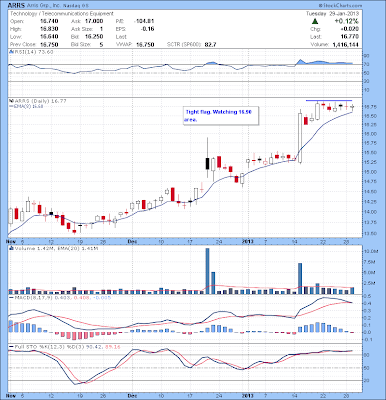Click the ARRS ticker symbol title
This screenshot has height=400, width=386.
[x=15, y=5]
